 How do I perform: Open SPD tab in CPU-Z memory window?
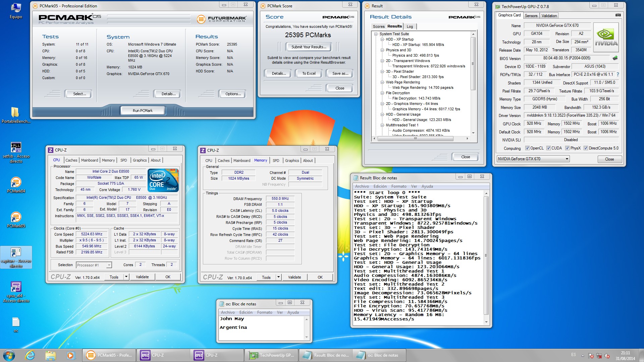point(276,161)
